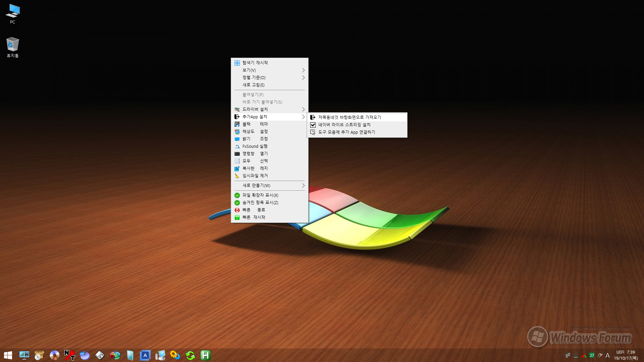This screenshot has width=644, height=362.
Task: Open the blue Acronis A taskbar icon
Action: 145,355
